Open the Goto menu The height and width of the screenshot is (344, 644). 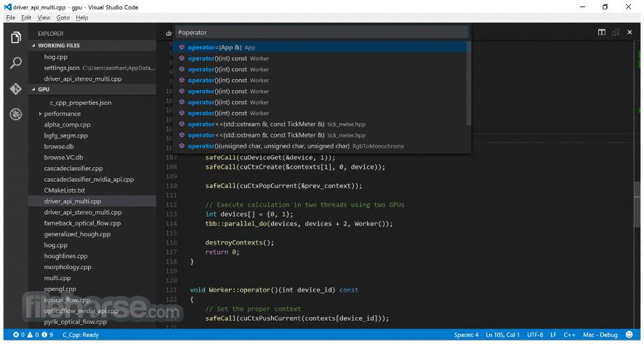[63, 17]
